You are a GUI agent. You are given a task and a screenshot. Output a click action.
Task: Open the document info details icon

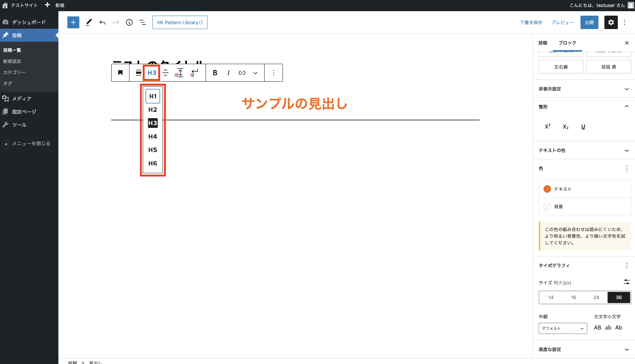[129, 23]
